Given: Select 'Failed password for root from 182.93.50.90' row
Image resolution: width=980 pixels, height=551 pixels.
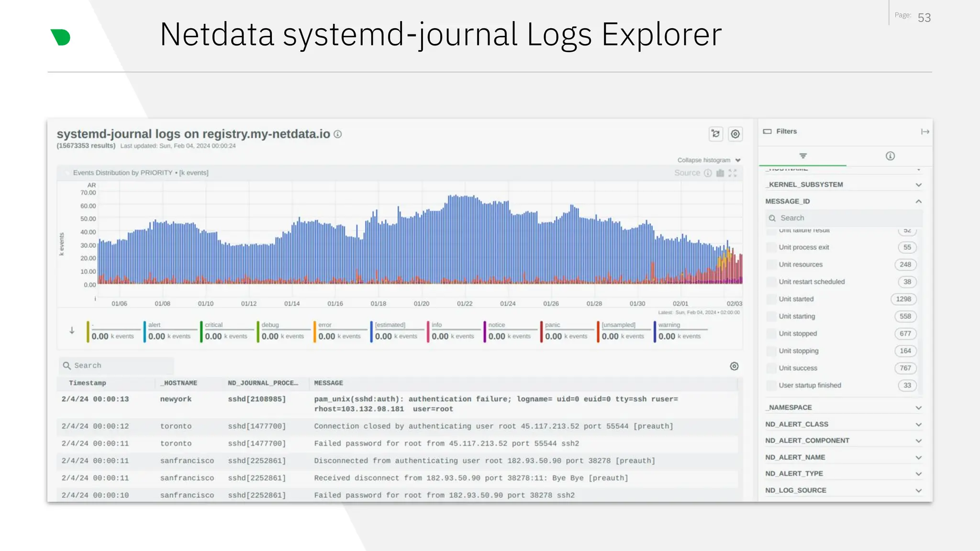Looking at the screenshot, I should 397,495.
